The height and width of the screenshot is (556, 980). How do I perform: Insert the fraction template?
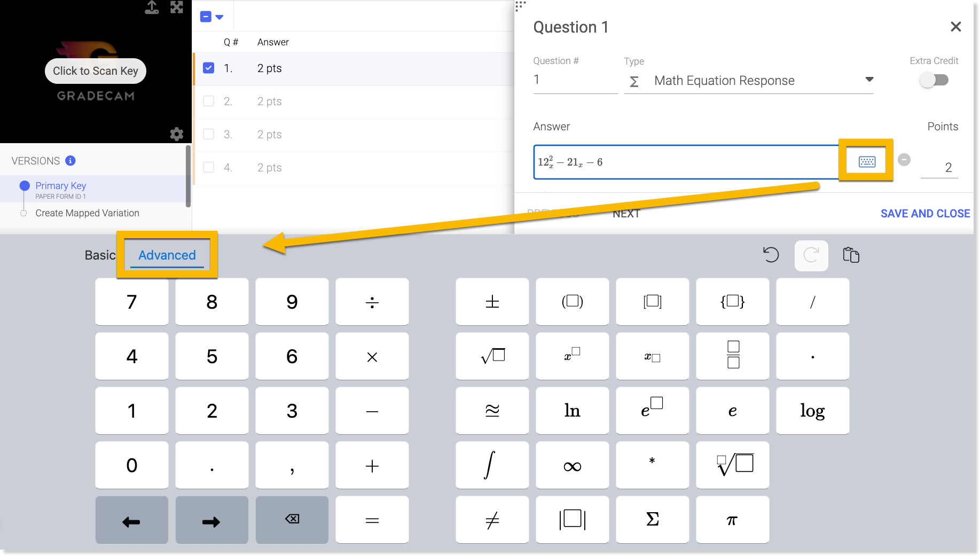[733, 356]
